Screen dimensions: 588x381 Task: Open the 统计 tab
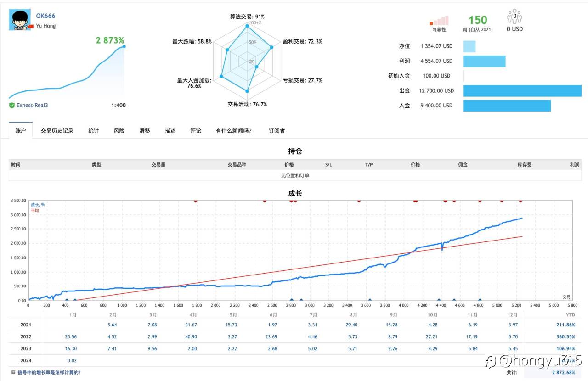click(94, 130)
